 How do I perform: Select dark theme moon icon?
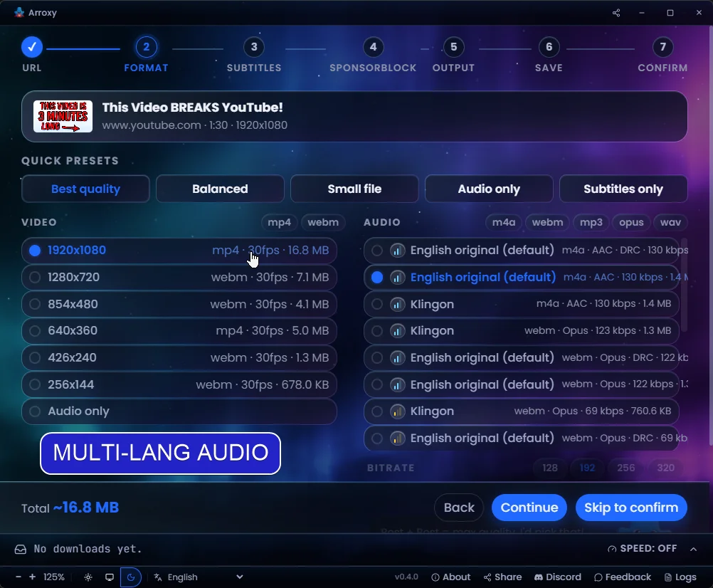coord(131,577)
